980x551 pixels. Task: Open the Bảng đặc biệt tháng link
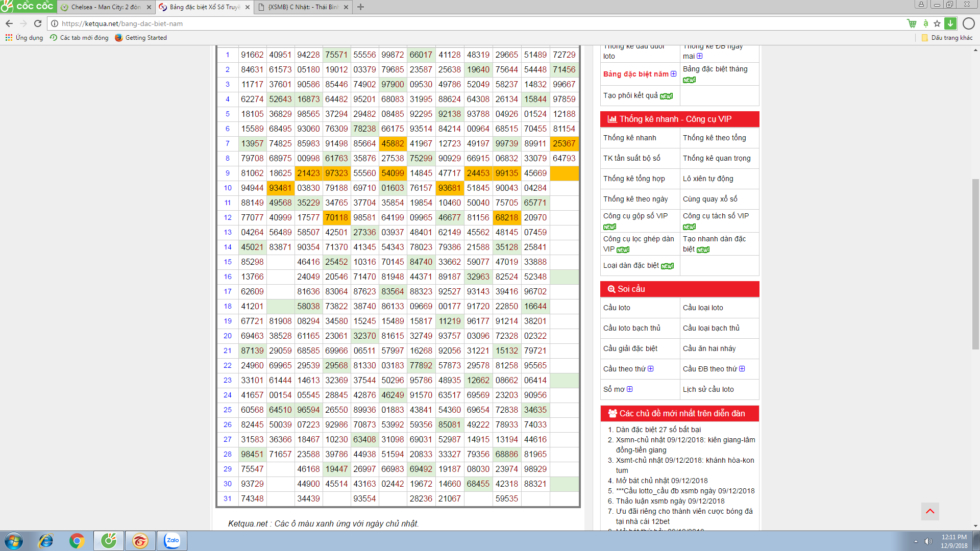(715, 69)
